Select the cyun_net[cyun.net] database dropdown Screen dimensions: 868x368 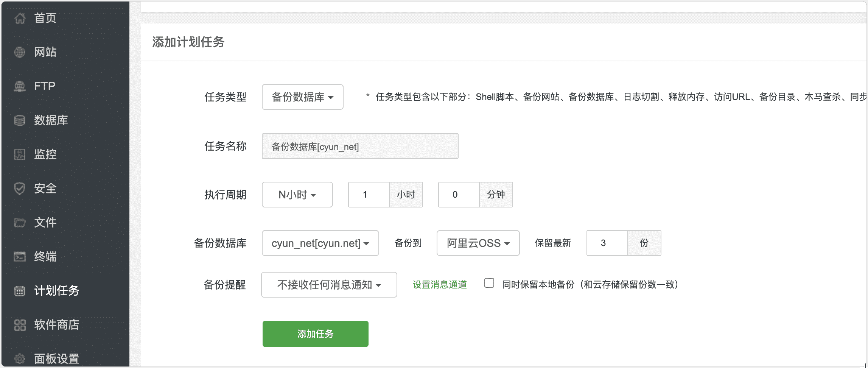[320, 243]
